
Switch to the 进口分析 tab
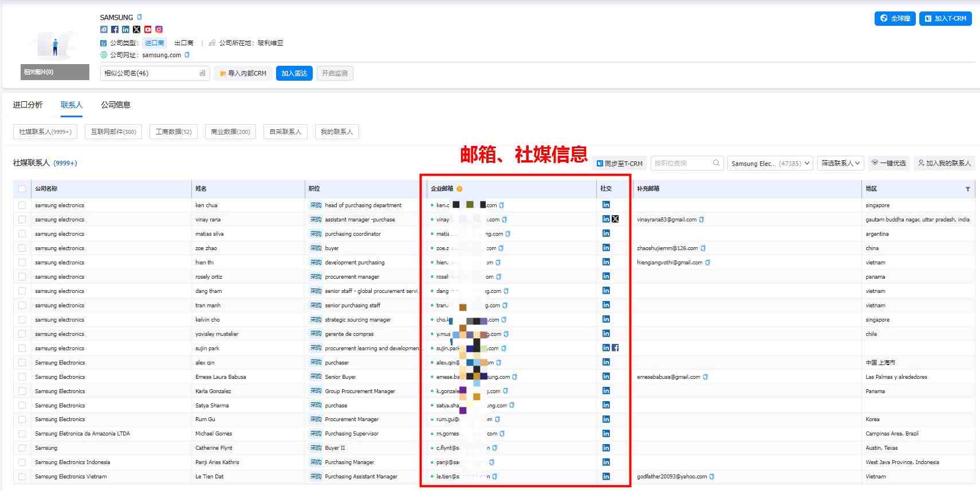click(27, 105)
